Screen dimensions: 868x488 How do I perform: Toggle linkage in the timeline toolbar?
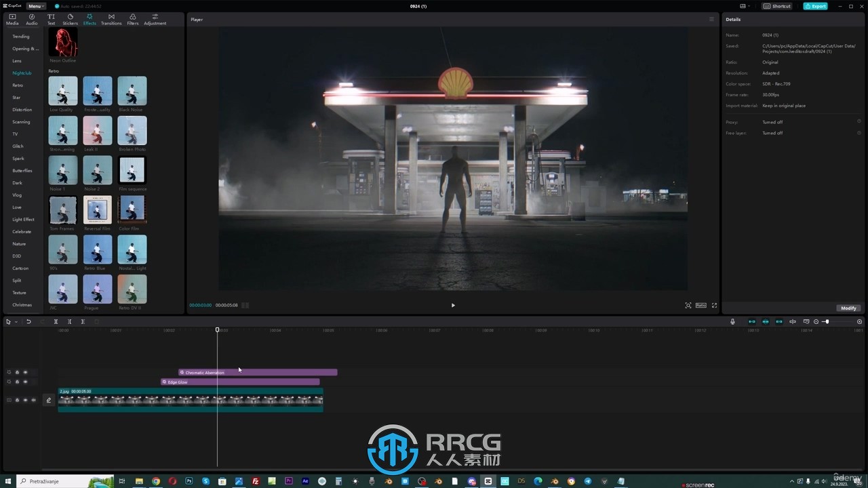tap(779, 322)
